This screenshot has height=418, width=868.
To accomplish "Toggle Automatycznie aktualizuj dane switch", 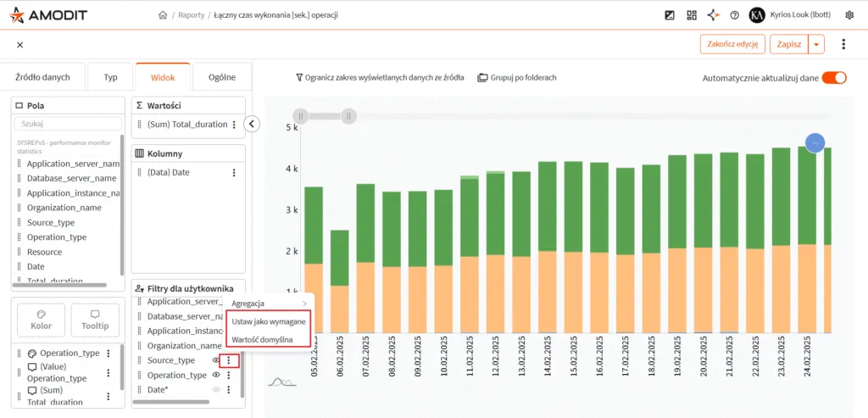I will 834,78.
